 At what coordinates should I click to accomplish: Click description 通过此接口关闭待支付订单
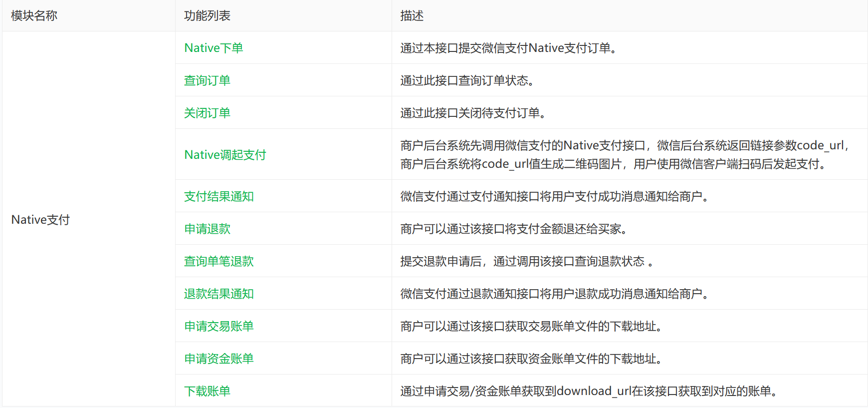(x=473, y=113)
